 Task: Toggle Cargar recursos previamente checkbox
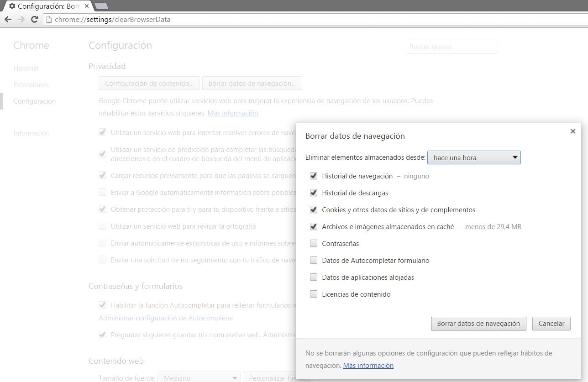(x=103, y=175)
